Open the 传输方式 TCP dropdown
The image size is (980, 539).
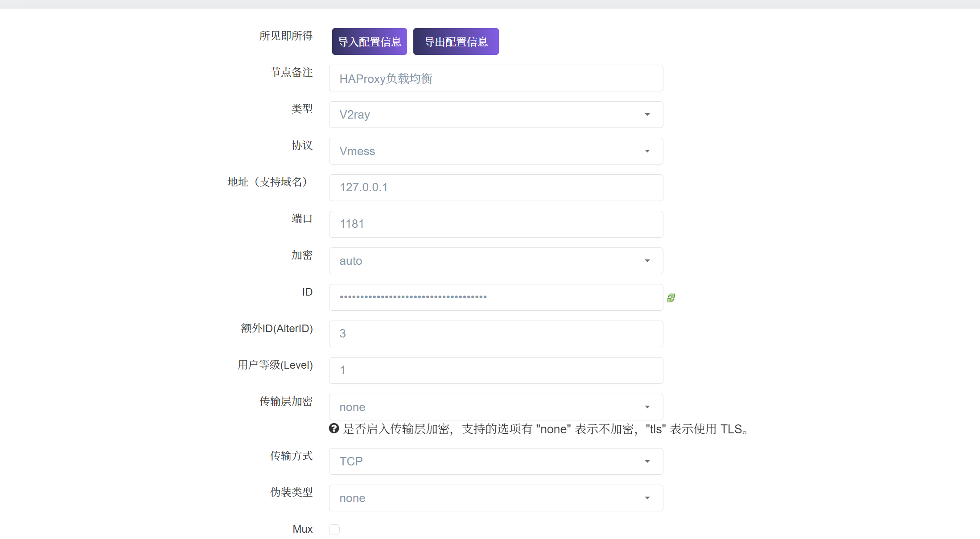[496, 461]
